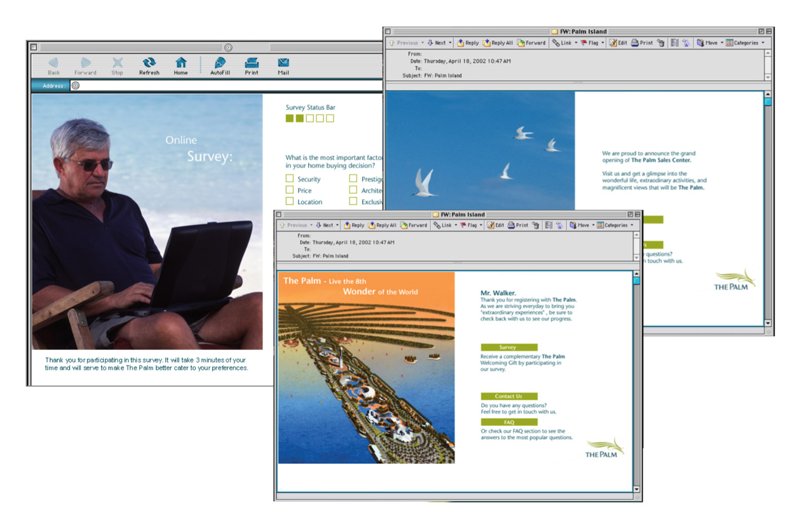The image size is (812, 508).
Task: Click the Print button in the back birds email toolbar
Action: coord(642,43)
